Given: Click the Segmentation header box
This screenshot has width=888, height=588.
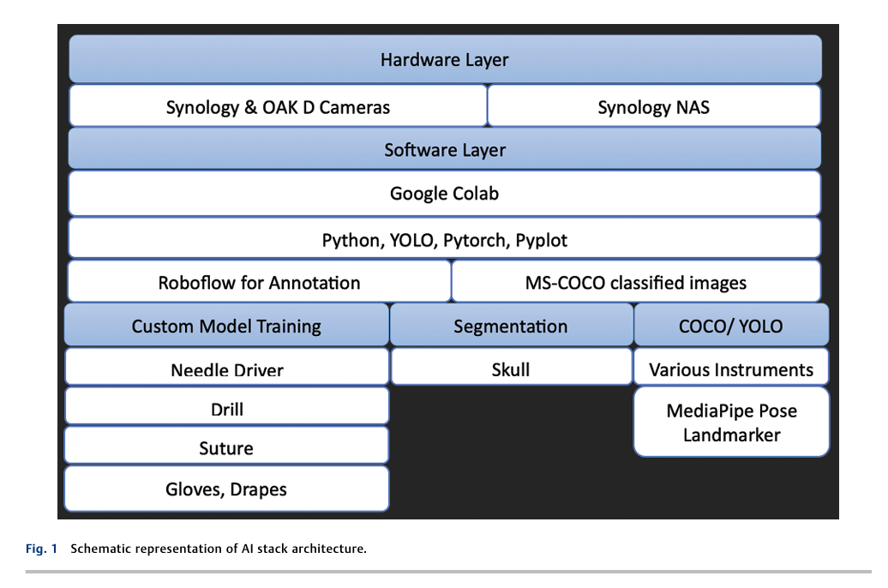Looking at the screenshot, I should 511,325.
